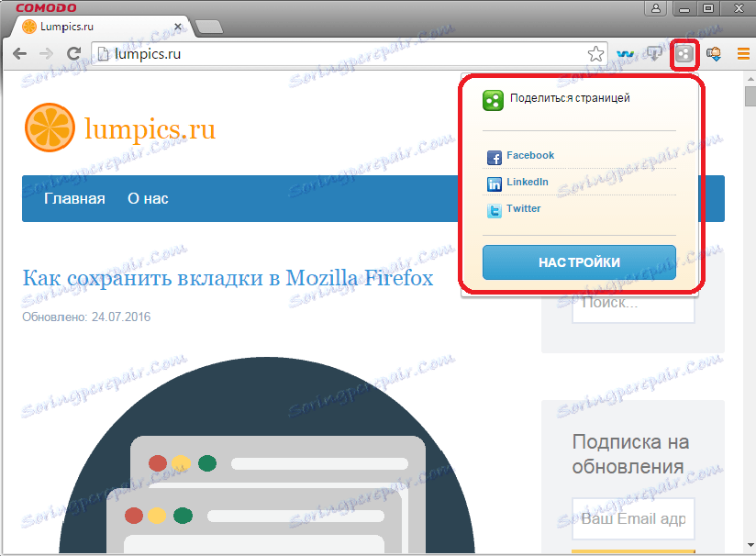Click the LinkedIn icon in the share popup
Image resolution: width=756 pixels, height=556 pixels.
click(x=495, y=182)
